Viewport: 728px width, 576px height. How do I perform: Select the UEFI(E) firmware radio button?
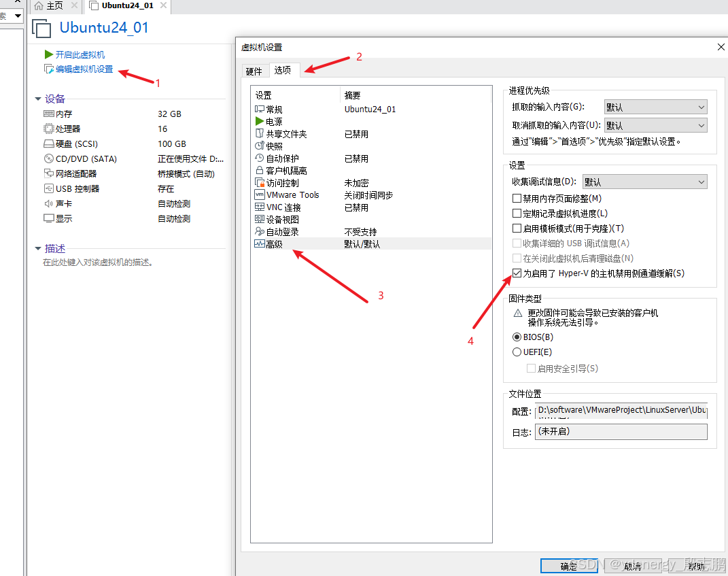tap(517, 352)
